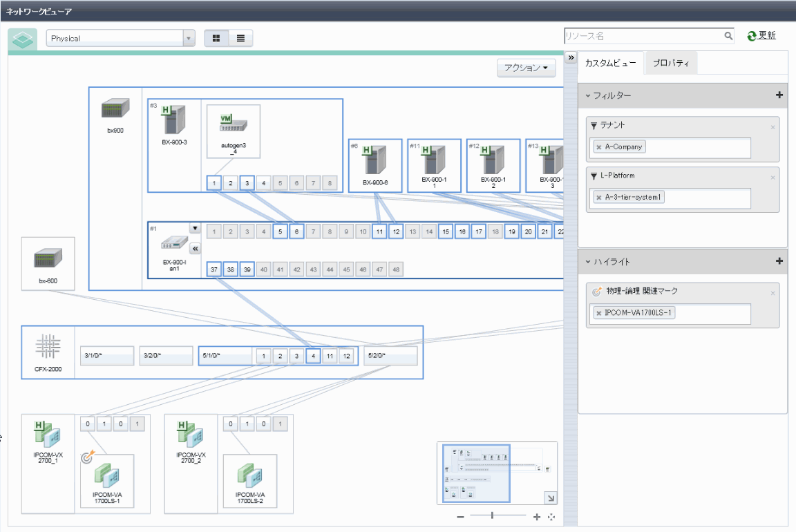Click the layer view icon beside Physical dropdown

pos(22,39)
